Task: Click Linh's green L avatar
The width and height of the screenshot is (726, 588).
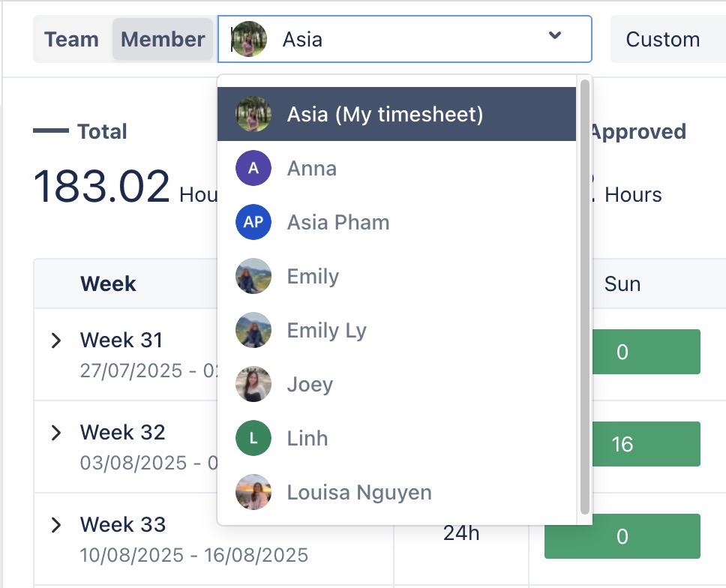Action: click(253, 439)
